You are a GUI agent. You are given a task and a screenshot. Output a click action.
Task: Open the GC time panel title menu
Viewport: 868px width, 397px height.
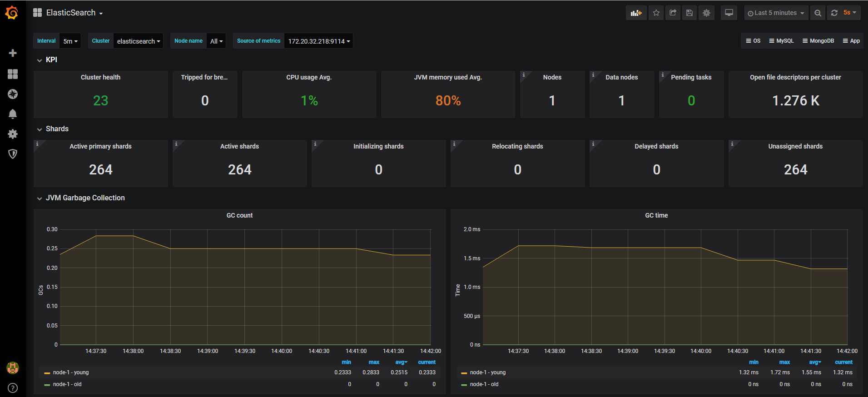click(x=656, y=215)
